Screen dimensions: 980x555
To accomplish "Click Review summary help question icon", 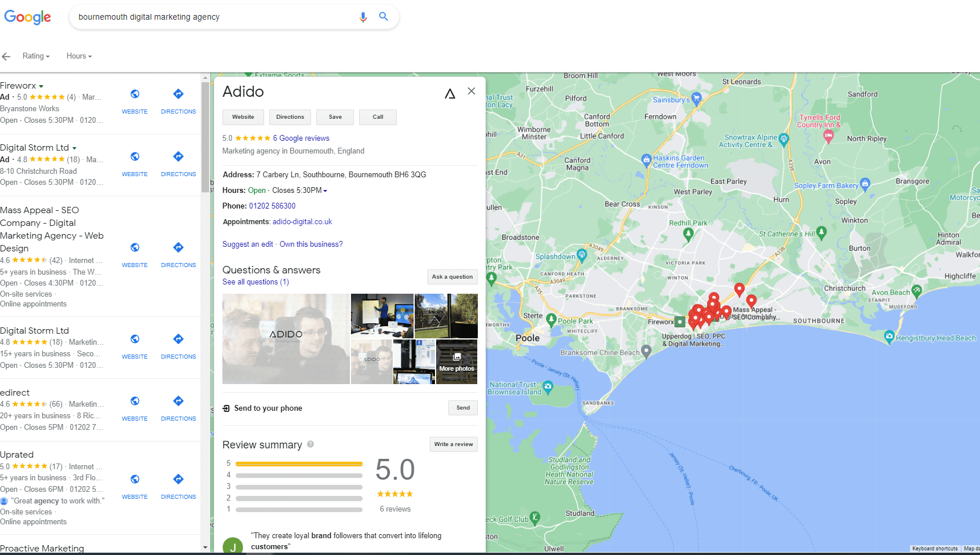I will [x=310, y=444].
